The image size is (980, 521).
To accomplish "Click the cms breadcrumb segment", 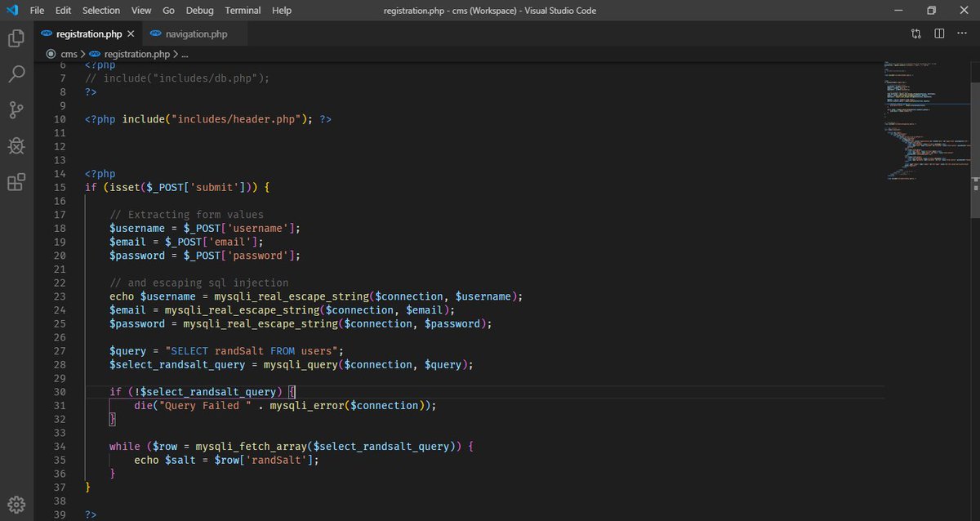I will (69, 54).
